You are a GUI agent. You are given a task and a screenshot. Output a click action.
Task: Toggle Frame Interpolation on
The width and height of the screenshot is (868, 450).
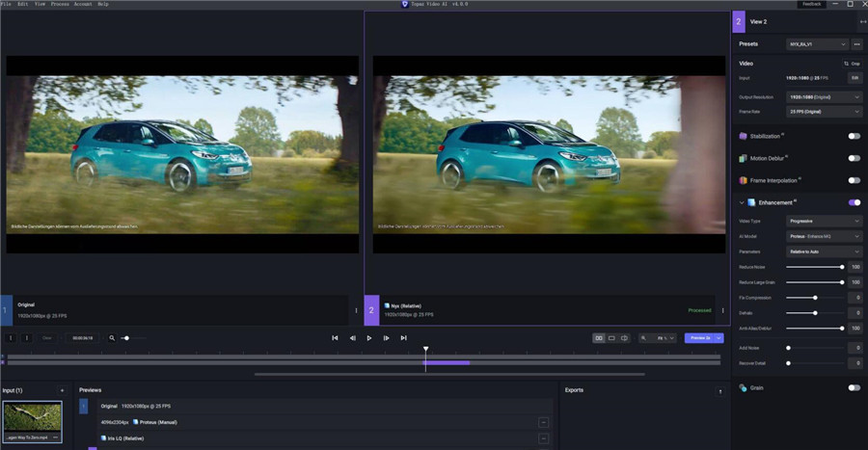854,180
